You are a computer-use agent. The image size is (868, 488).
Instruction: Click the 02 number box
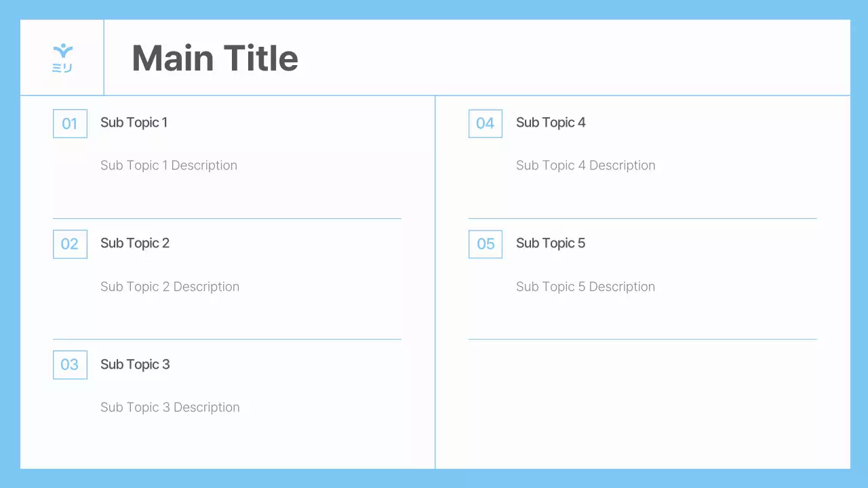pos(70,244)
